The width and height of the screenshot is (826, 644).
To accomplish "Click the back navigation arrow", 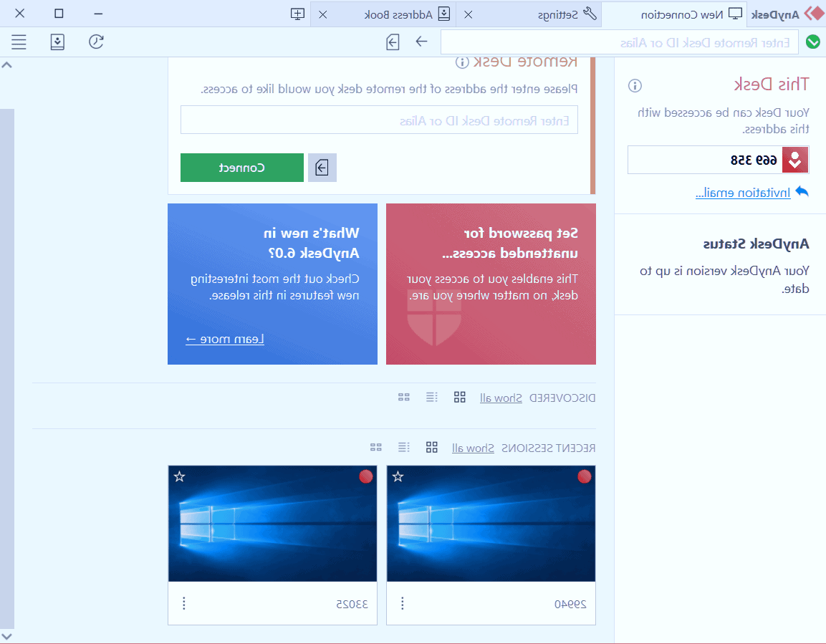I will tap(420, 42).
